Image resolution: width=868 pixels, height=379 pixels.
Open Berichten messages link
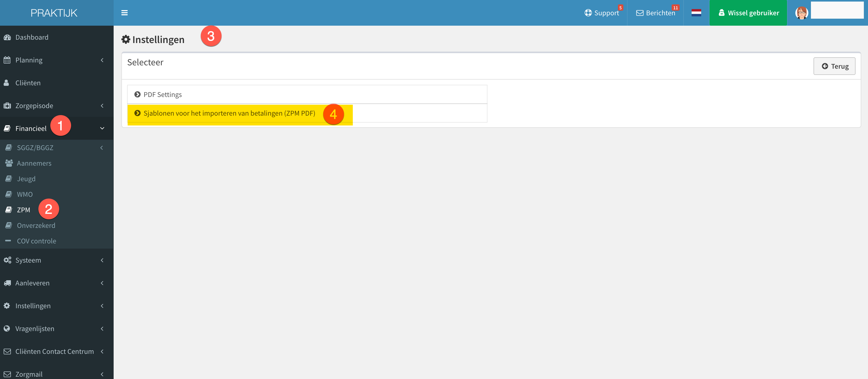(x=655, y=13)
